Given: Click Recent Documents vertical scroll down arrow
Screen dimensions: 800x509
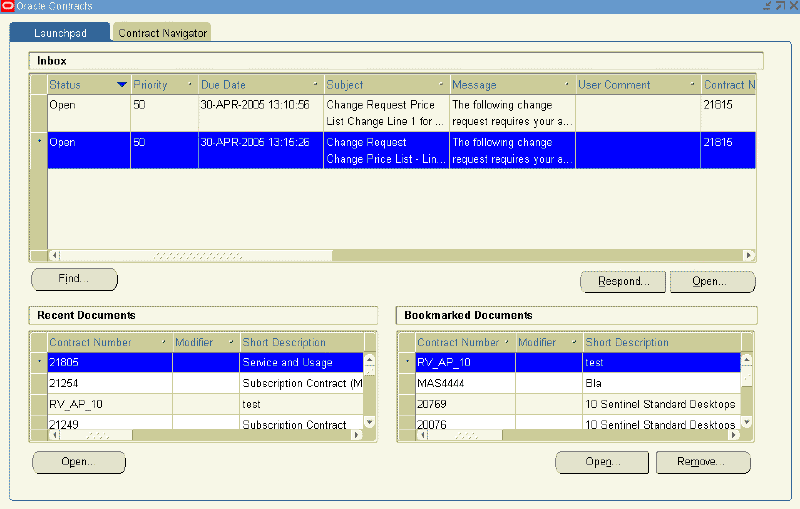Looking at the screenshot, I should tap(370, 422).
